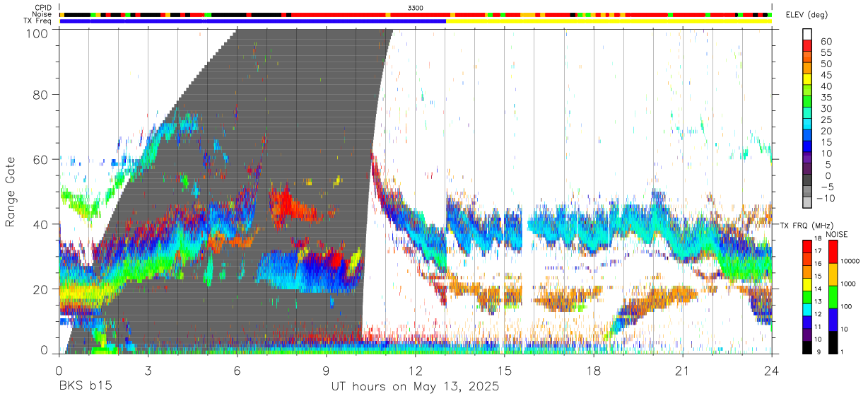Screen dimensions: 868x401
Task: Click the '45' elevation colorbar label
Action: [826, 75]
